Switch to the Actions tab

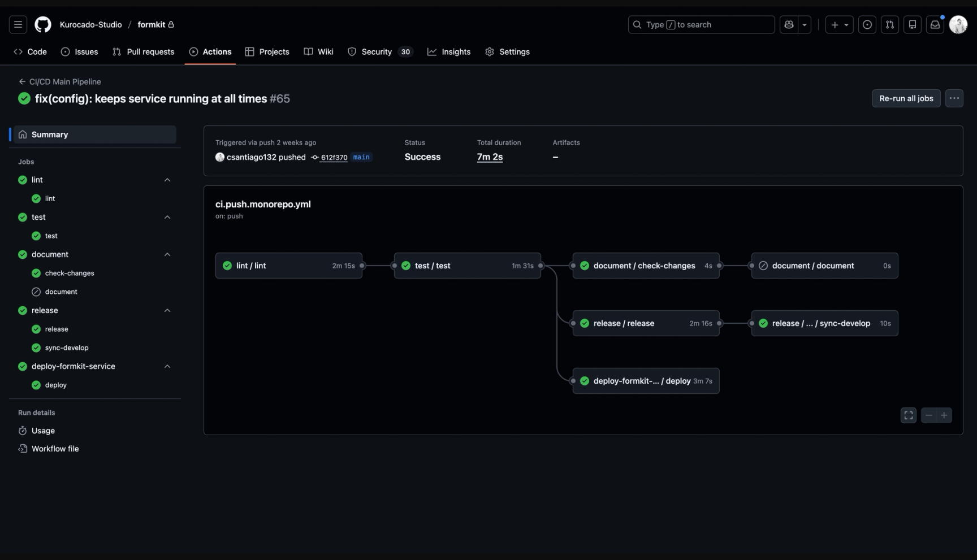coord(210,52)
